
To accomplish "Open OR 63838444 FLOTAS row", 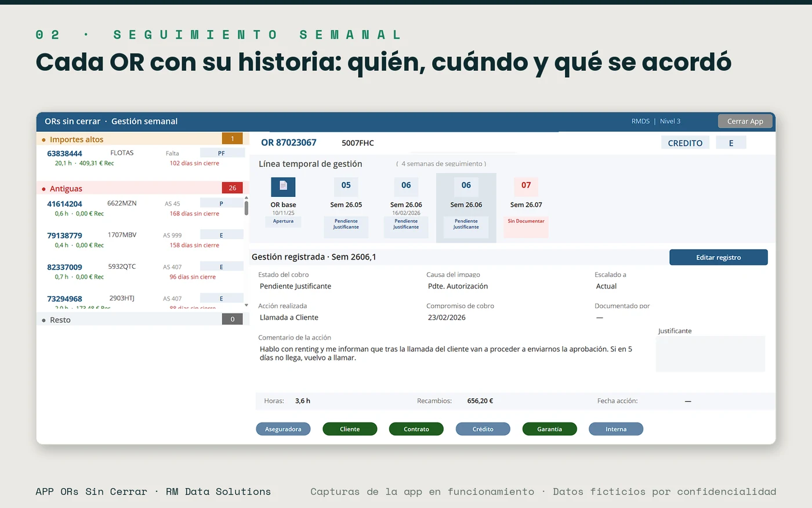I will pos(143,158).
